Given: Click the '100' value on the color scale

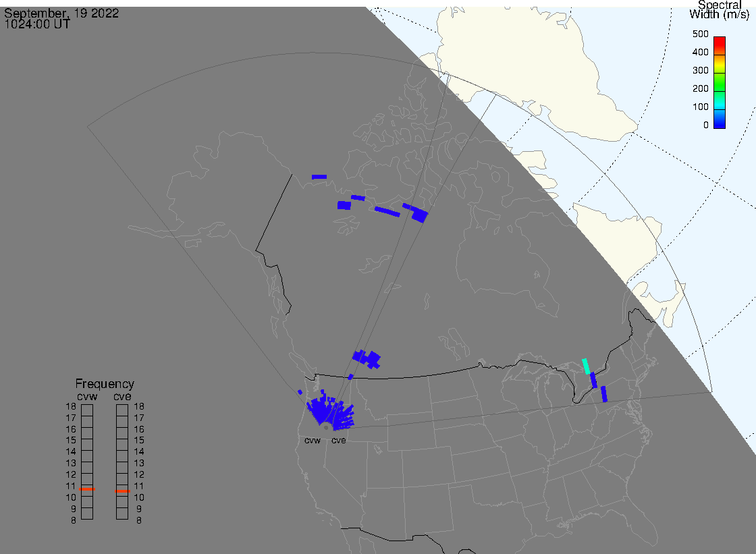Looking at the screenshot, I should (x=700, y=107).
